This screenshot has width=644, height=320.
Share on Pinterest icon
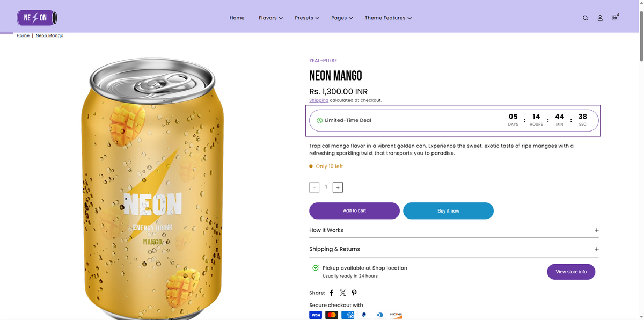[354, 293]
